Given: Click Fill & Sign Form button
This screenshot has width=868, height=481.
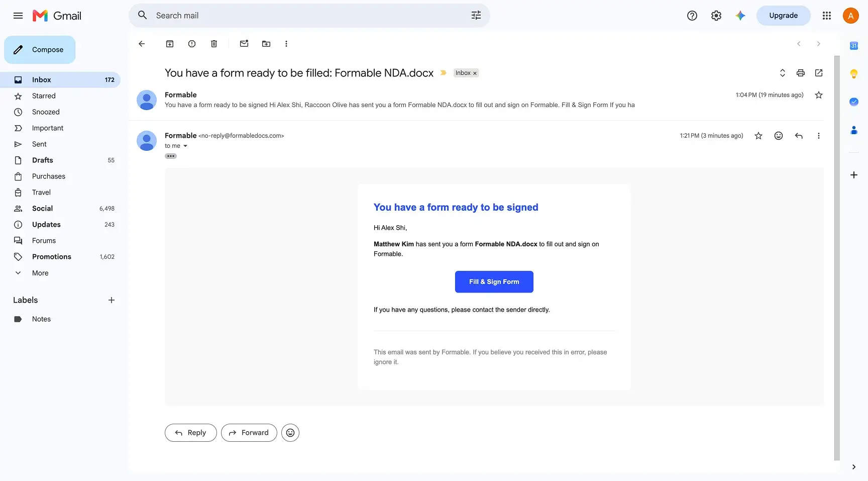Looking at the screenshot, I should pyautogui.click(x=494, y=282).
